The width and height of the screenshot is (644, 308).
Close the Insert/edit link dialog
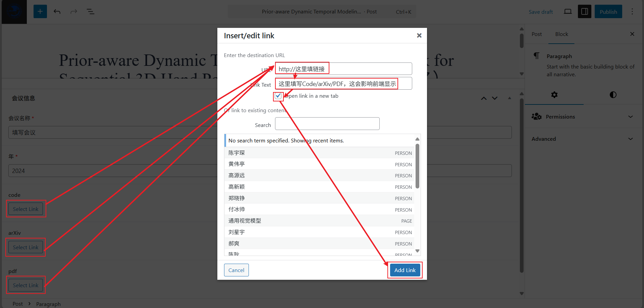[x=419, y=36]
